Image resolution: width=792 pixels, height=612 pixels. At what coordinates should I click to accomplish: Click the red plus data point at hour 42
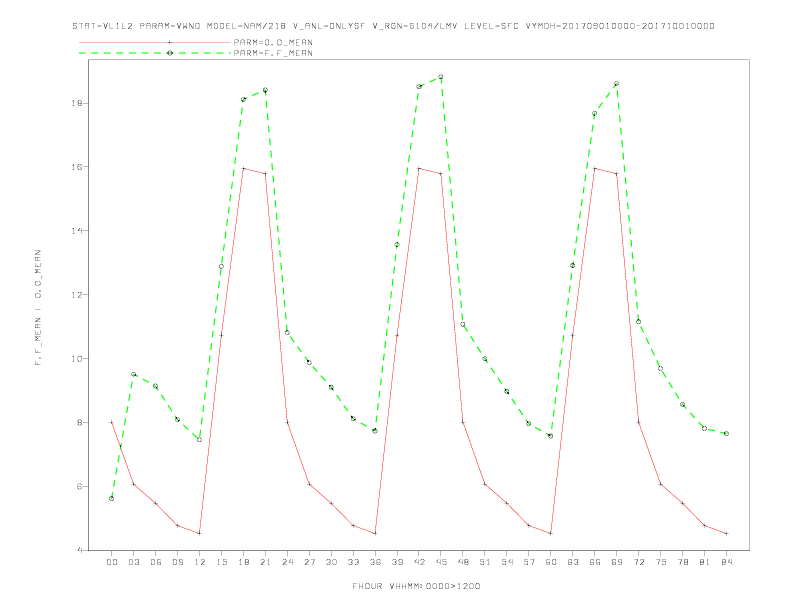419,168
